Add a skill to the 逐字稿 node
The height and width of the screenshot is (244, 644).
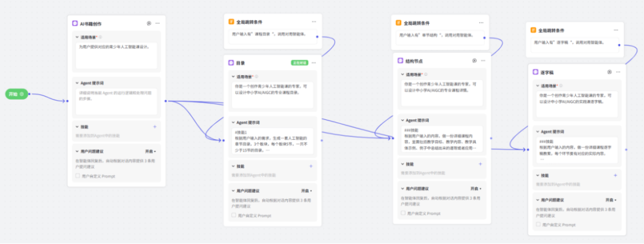click(615, 175)
